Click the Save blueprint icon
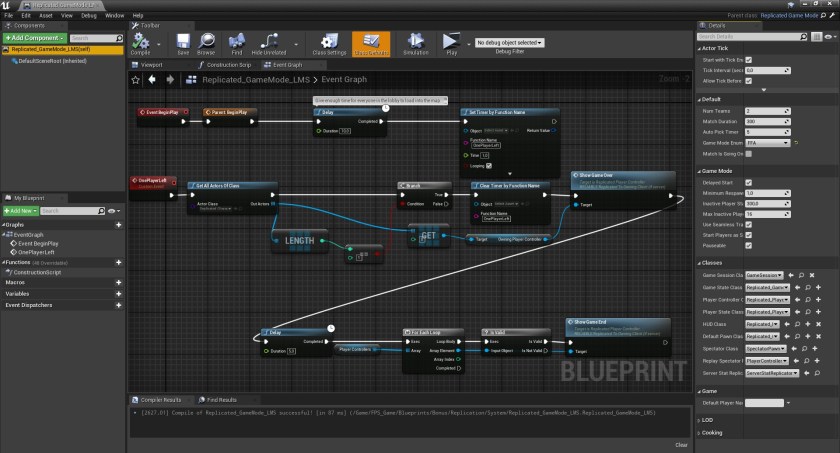Image resolution: width=840 pixels, height=453 pixels. click(x=183, y=43)
